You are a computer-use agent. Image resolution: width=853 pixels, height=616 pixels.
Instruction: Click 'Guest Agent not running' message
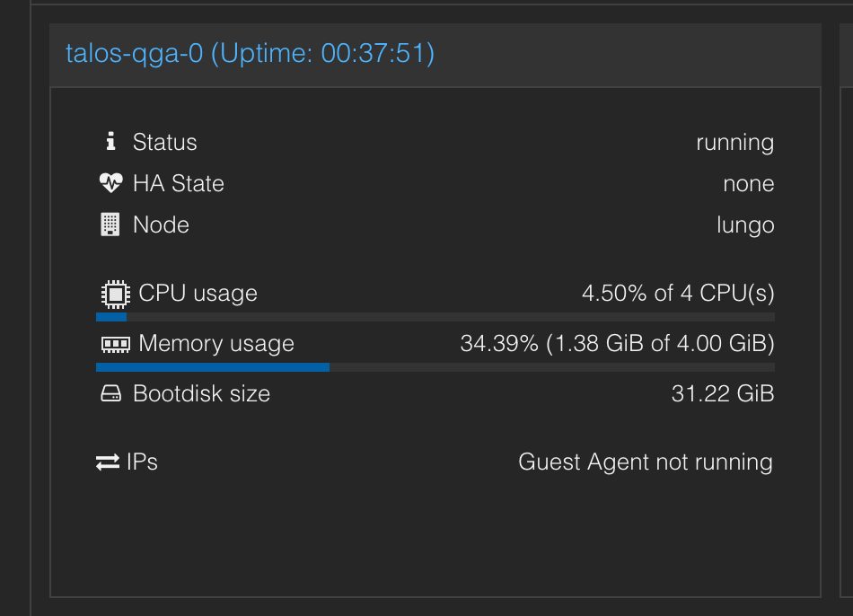pos(646,462)
